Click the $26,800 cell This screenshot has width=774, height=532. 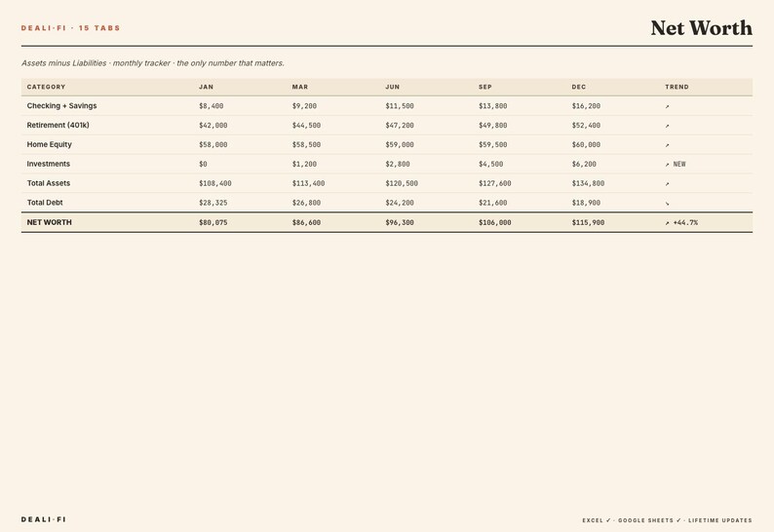(x=306, y=203)
